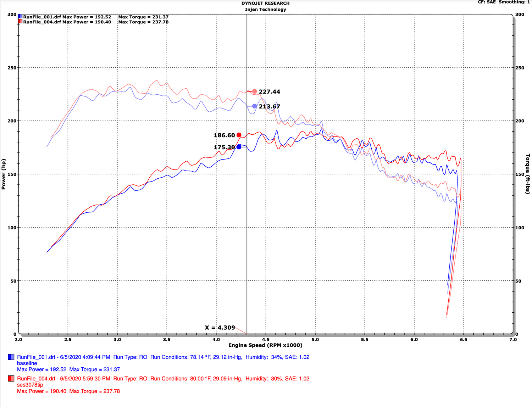Click the red RunFile_004 swatch in top legend

coord(21,22)
